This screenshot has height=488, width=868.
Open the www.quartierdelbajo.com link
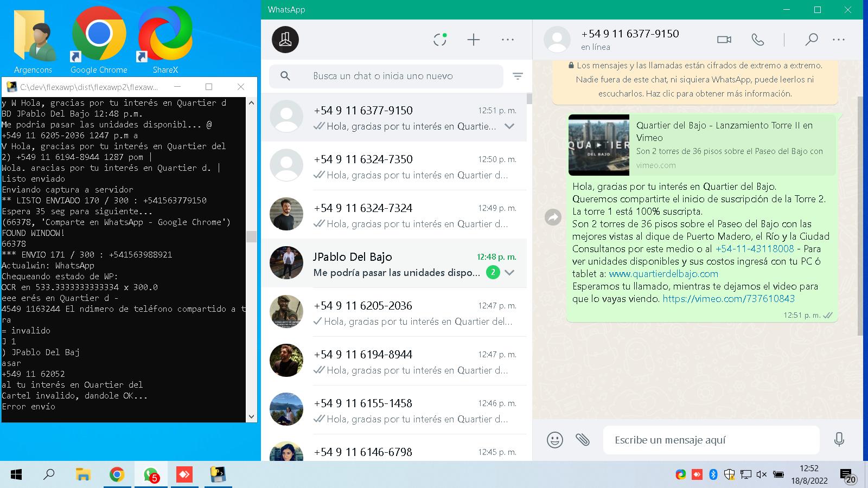pos(663,274)
